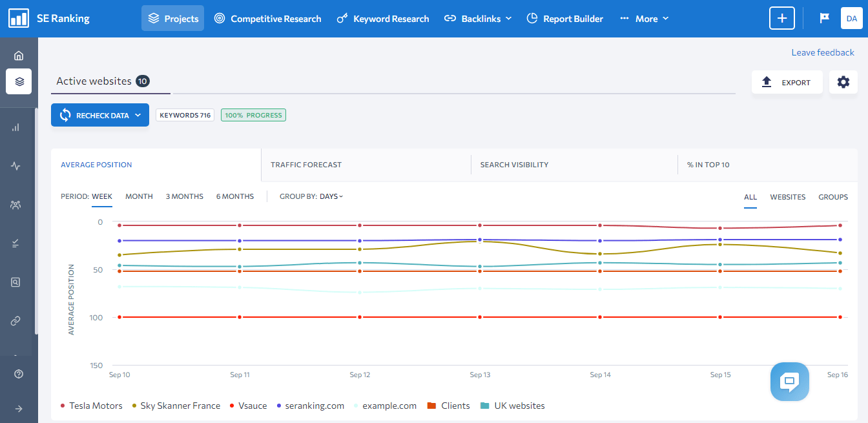Screen dimensions: 868x423
Task: Click the Activity pulse icon in sidebar
Action: point(18,165)
